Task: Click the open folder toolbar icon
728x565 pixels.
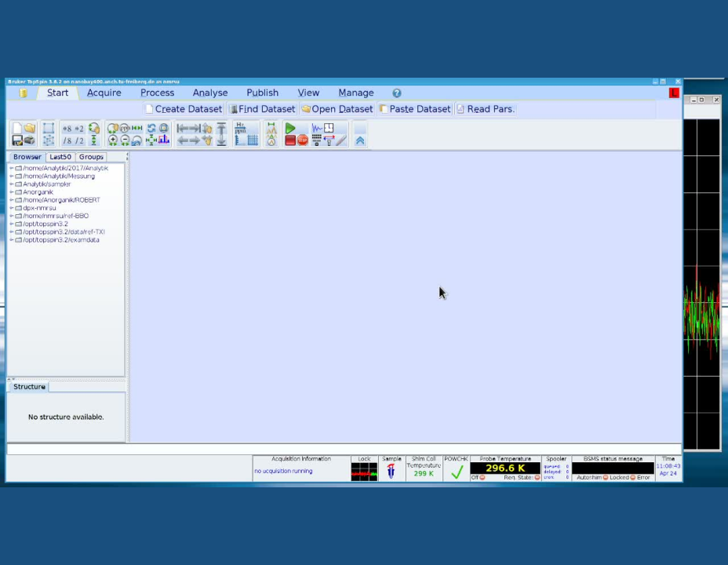Action: (30, 128)
